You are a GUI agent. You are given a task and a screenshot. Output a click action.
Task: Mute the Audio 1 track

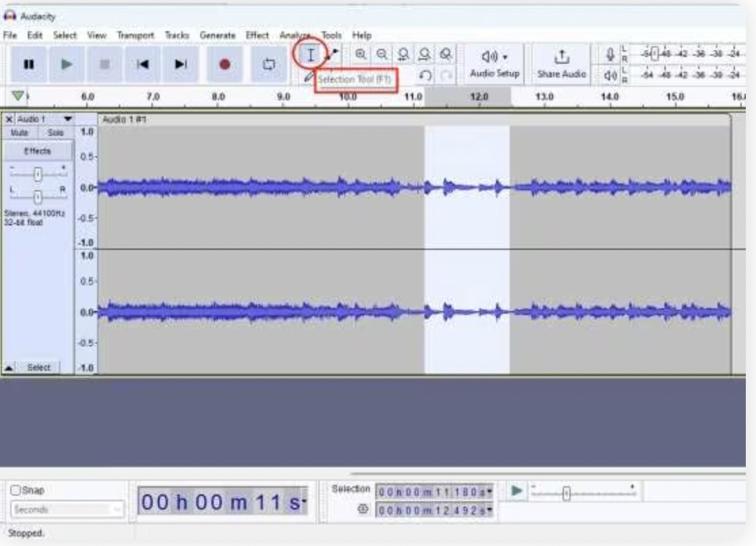coord(19,132)
